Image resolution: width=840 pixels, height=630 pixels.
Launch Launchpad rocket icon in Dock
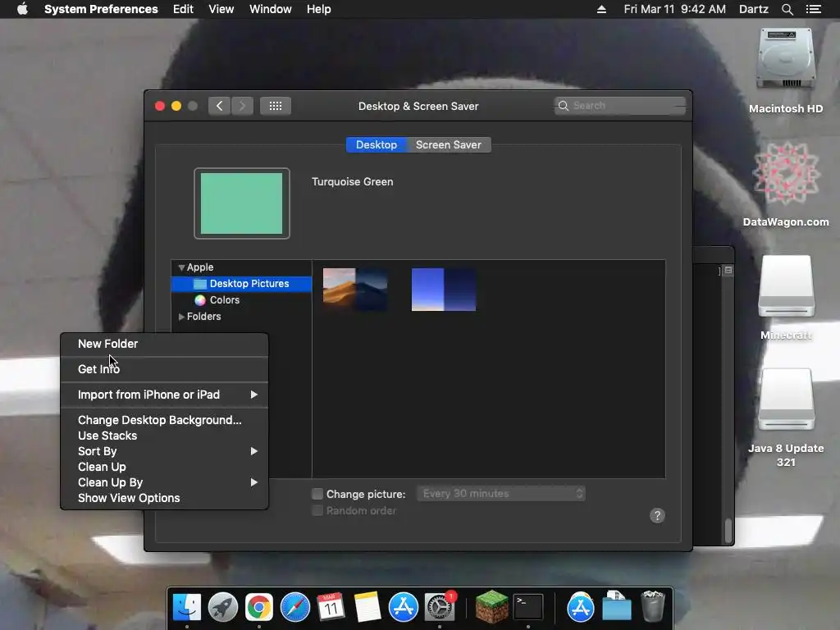click(x=223, y=608)
